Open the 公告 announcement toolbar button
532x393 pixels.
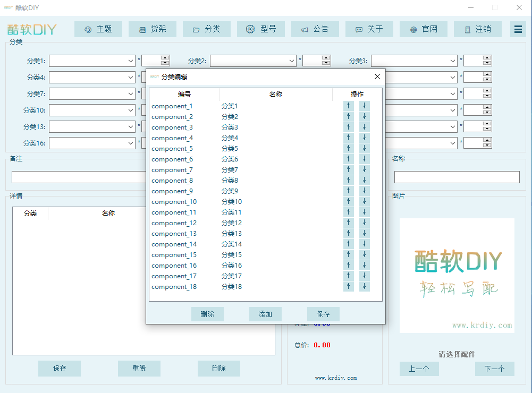315,29
